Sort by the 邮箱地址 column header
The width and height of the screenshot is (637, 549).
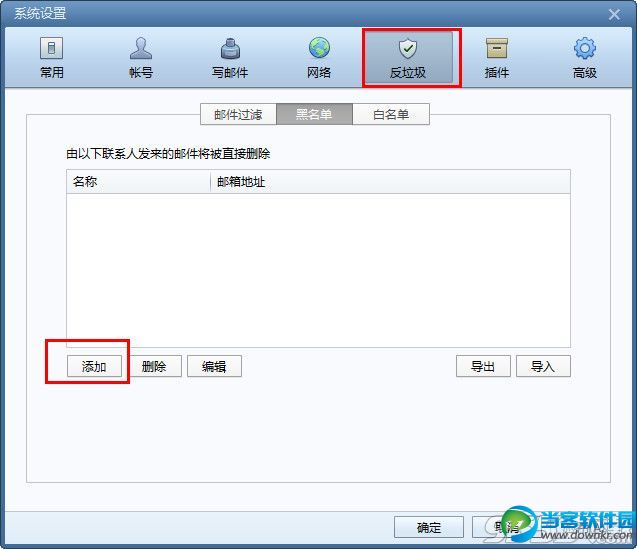[390, 181]
